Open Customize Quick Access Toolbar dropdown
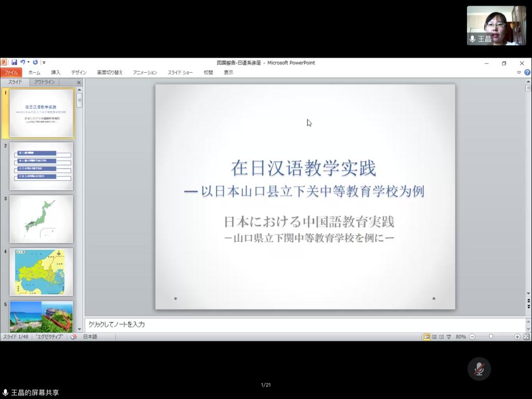532x399 pixels. click(44, 63)
